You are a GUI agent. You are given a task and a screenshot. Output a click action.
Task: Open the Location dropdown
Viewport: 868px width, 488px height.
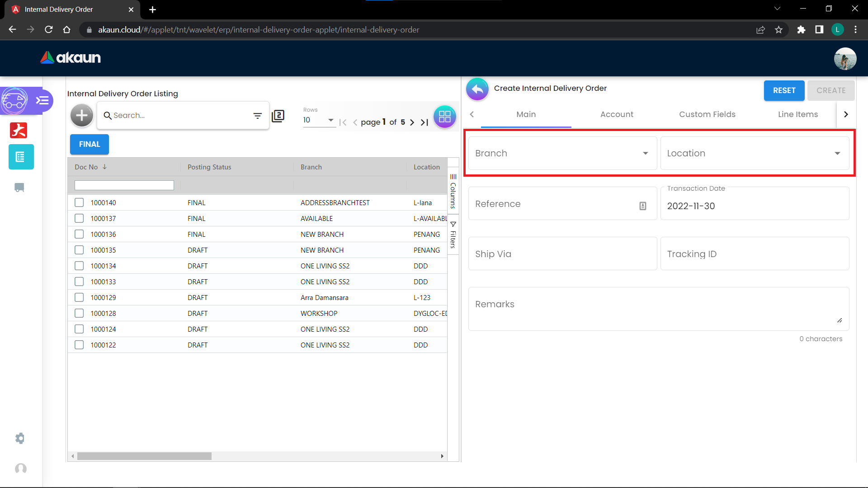tap(754, 153)
